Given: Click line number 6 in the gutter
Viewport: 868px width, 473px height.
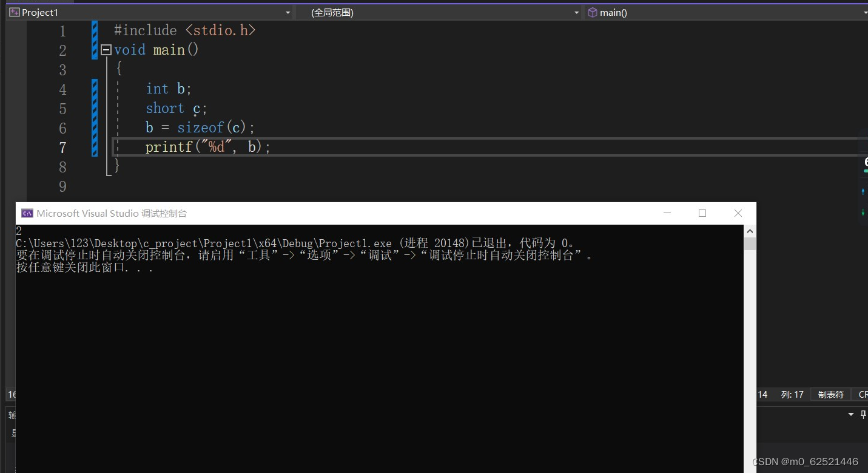Looking at the screenshot, I should [x=62, y=128].
